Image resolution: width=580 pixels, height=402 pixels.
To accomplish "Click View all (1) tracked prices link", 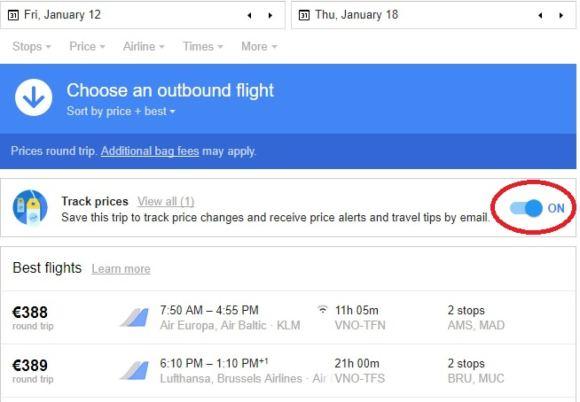I will point(166,202).
